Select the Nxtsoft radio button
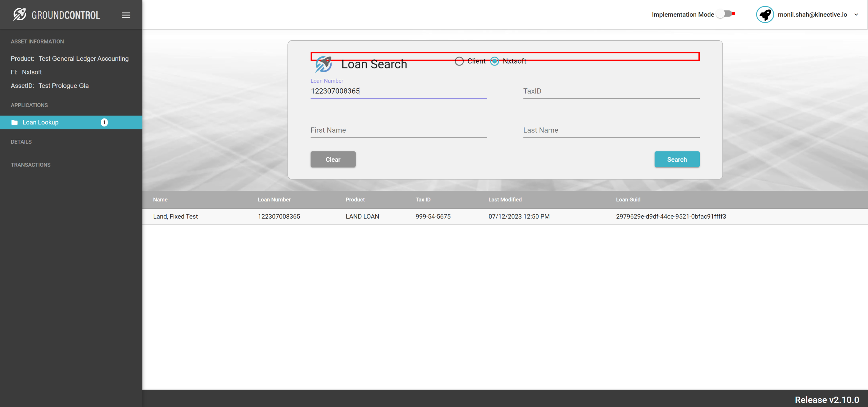868x407 pixels. [x=494, y=61]
